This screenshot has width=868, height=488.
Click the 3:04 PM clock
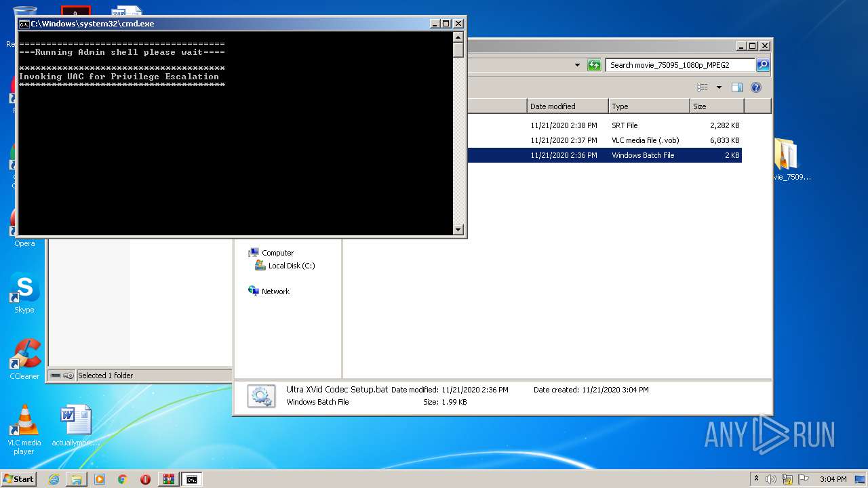(833, 479)
